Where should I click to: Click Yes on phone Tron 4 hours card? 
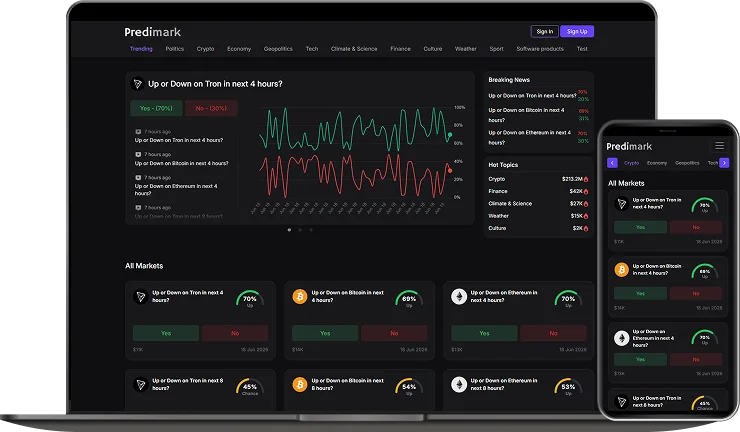click(x=640, y=227)
